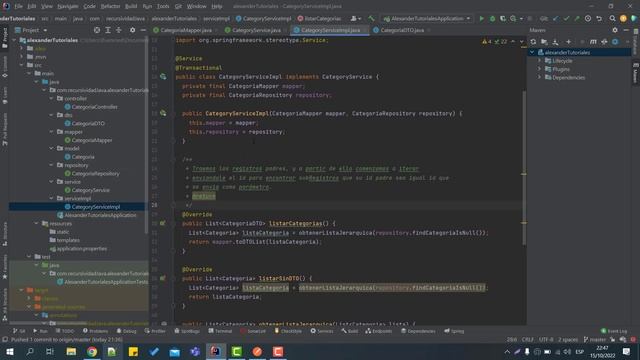Click the build hammer icon in toolbar
Viewport: 640px width, 360px height.
coord(371,18)
